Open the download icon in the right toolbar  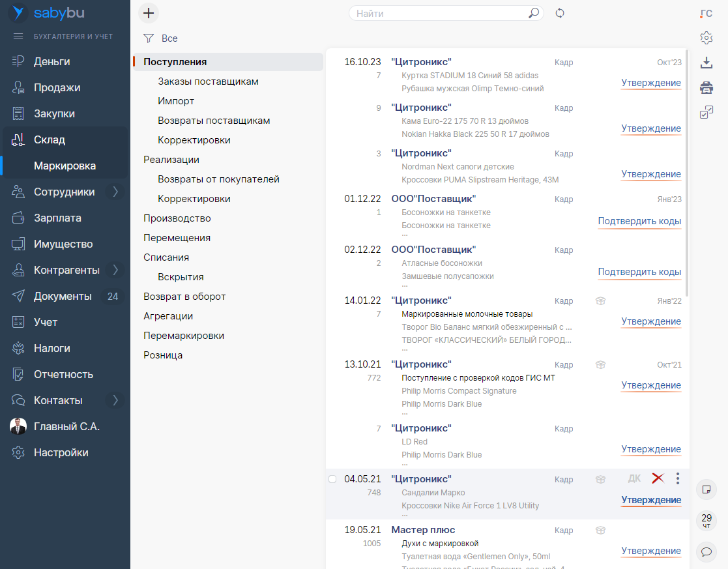[706, 63]
